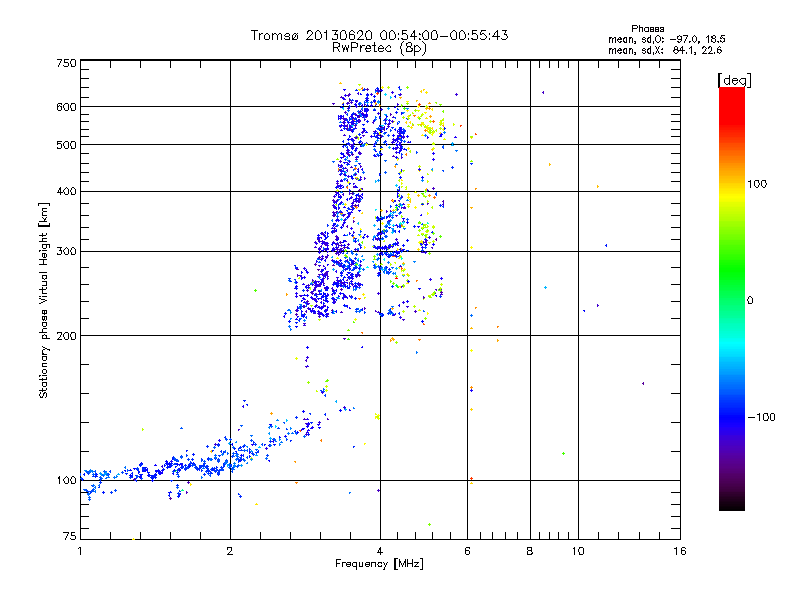This screenshot has height=600, width=800.
Task: Click the phase colorbar
Action: 732,298
